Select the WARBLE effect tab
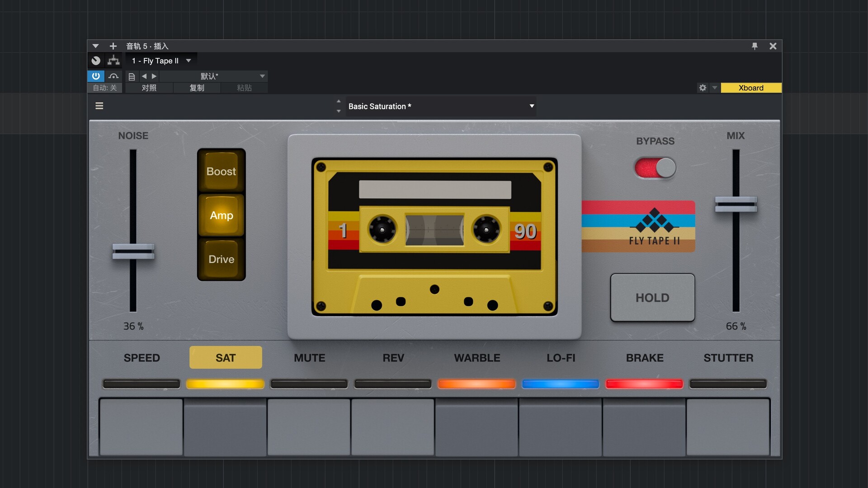Screen dimensions: 868x488 coord(477,358)
